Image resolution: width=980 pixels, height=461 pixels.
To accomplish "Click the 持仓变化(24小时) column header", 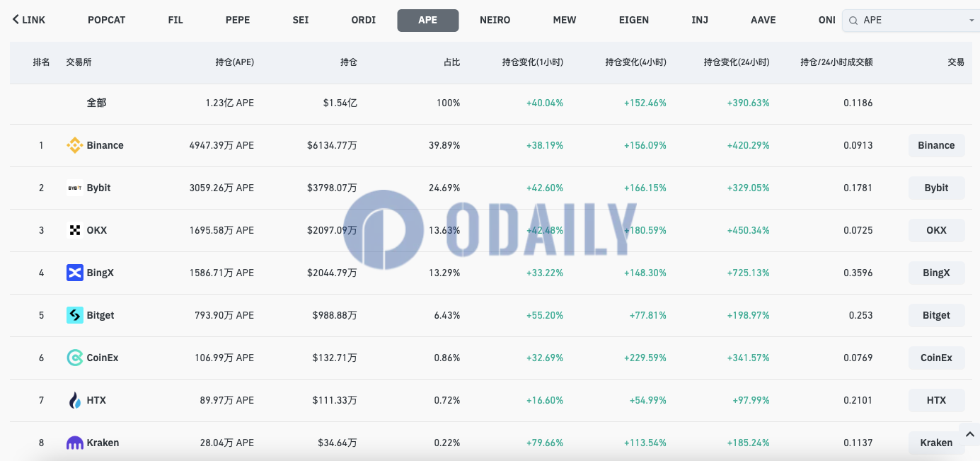I will click(737, 62).
